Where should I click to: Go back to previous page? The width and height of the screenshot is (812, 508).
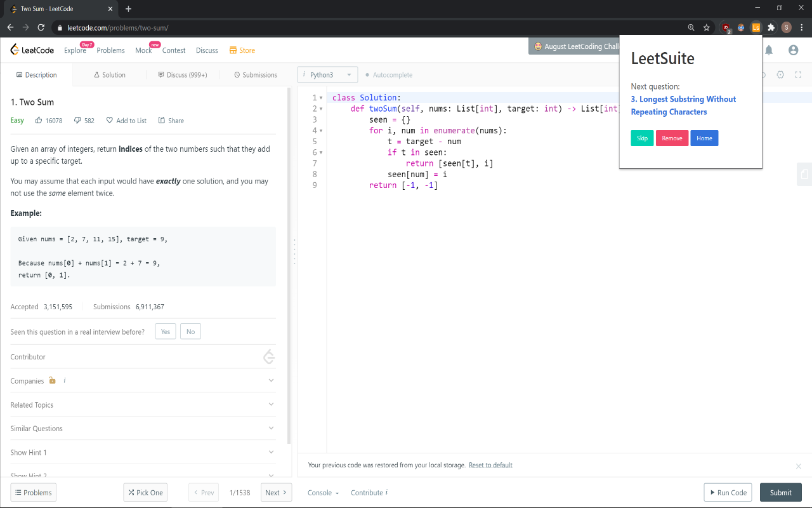click(10, 28)
